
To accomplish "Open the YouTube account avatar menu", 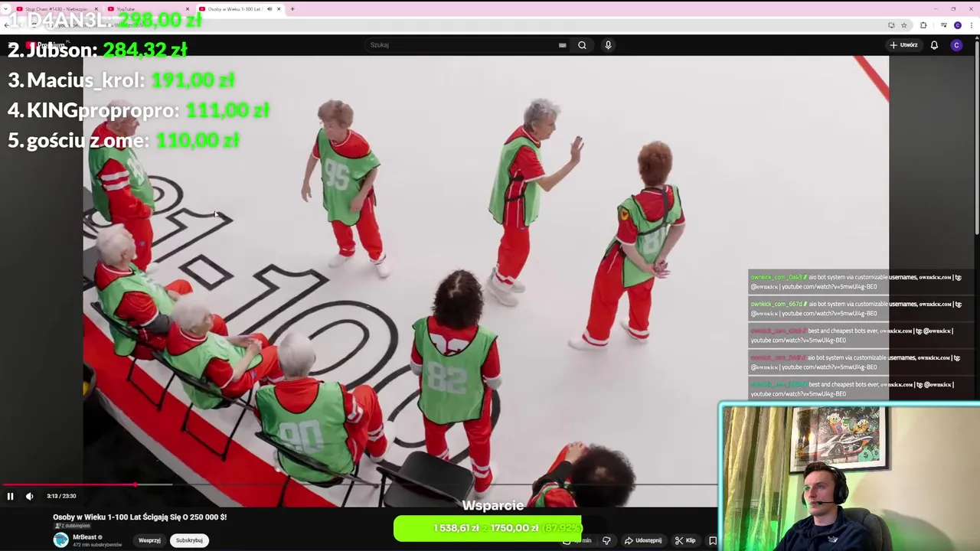I will click(x=956, y=45).
